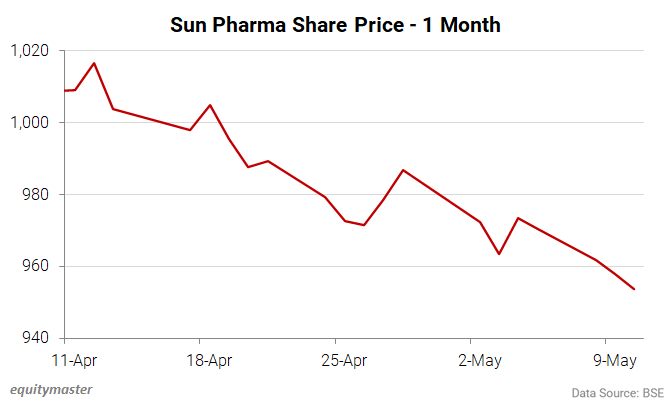
Task: Click the line trough just after 25-Apr
Action: coord(364,225)
